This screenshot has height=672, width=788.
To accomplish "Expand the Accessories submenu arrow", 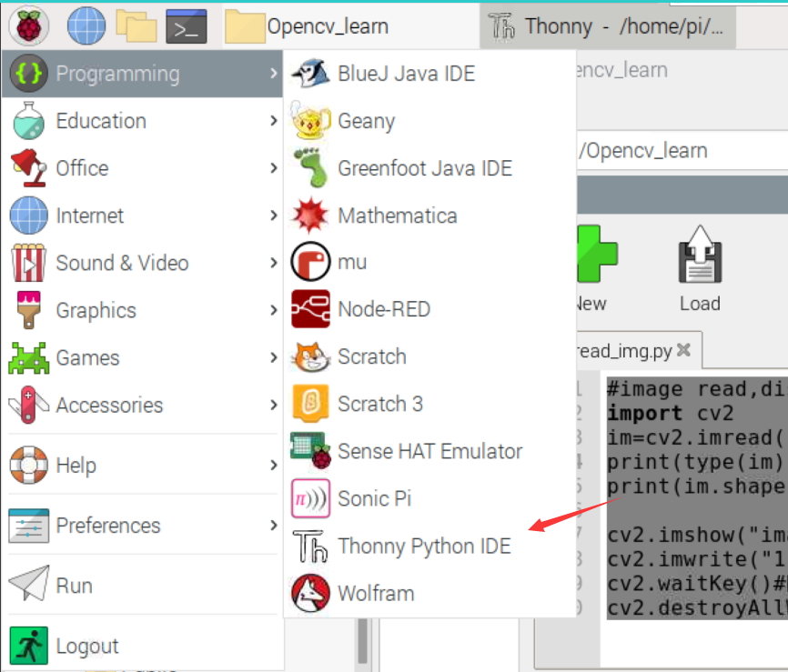I will 273,405.
